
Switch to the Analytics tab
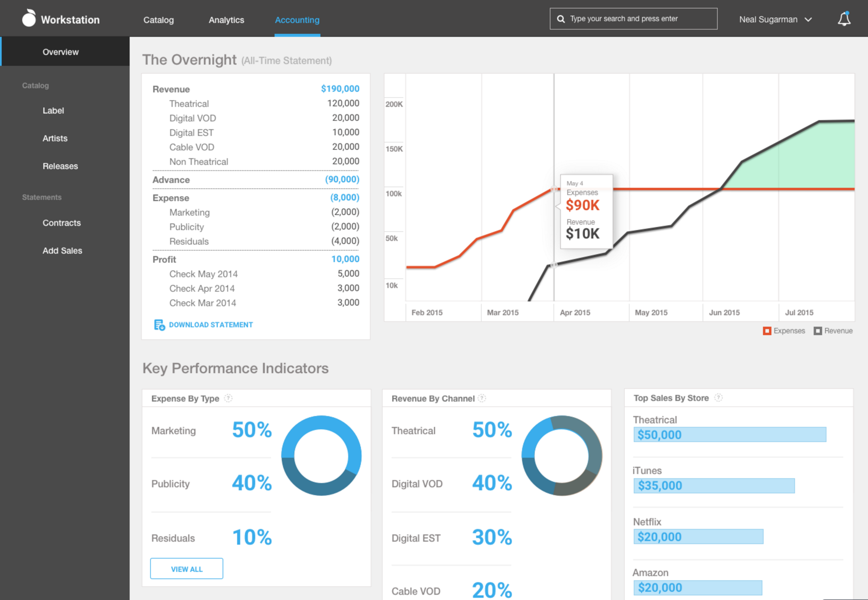click(226, 20)
